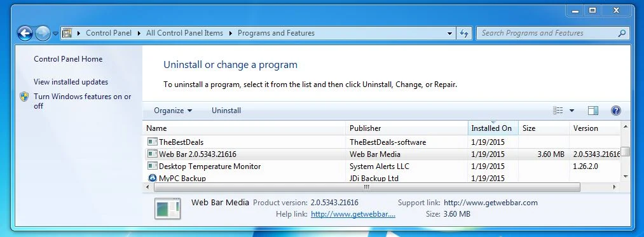Click the 3.60 MB size cell in list
This screenshot has width=644, height=237.
pyautogui.click(x=551, y=154)
